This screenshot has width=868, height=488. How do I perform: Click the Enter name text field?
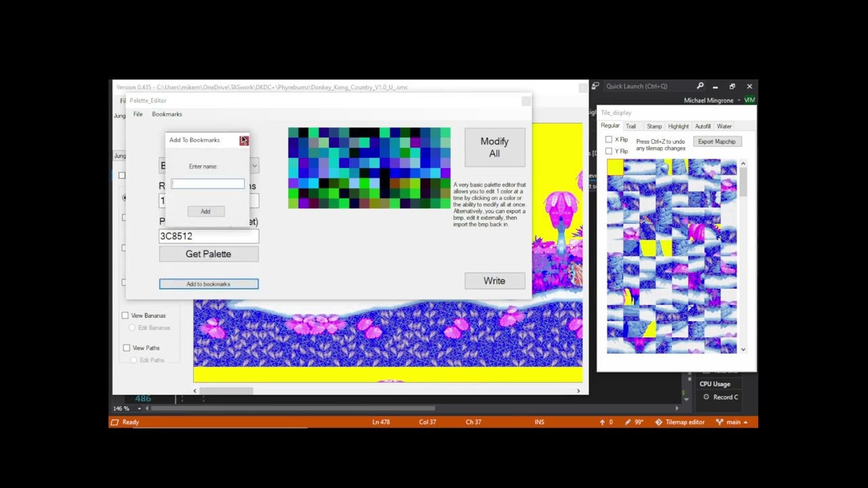208,184
